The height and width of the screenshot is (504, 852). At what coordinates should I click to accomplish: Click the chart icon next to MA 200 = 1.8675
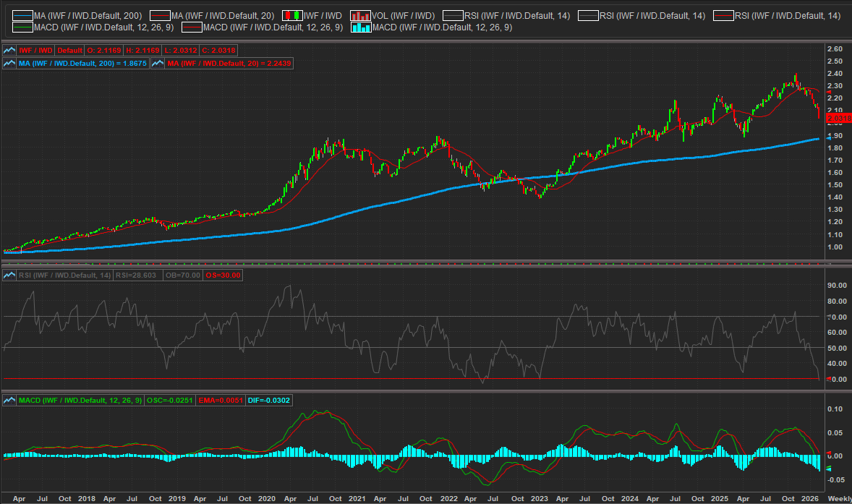[10, 64]
